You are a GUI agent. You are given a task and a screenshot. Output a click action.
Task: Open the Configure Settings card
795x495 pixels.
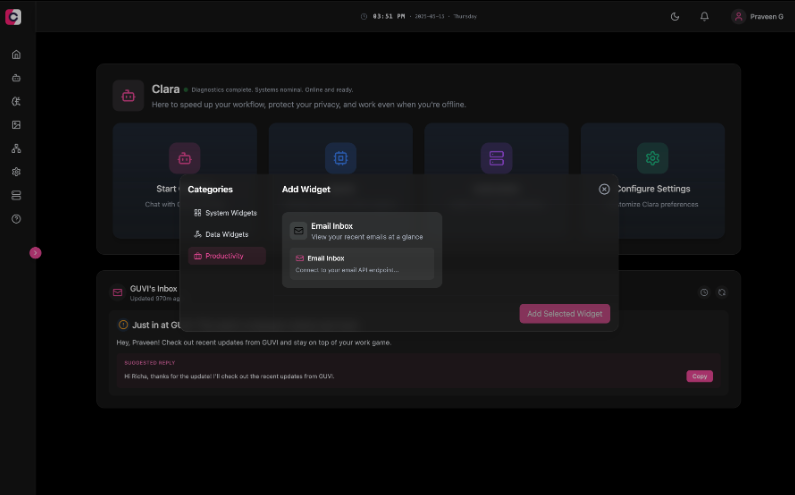click(x=653, y=181)
